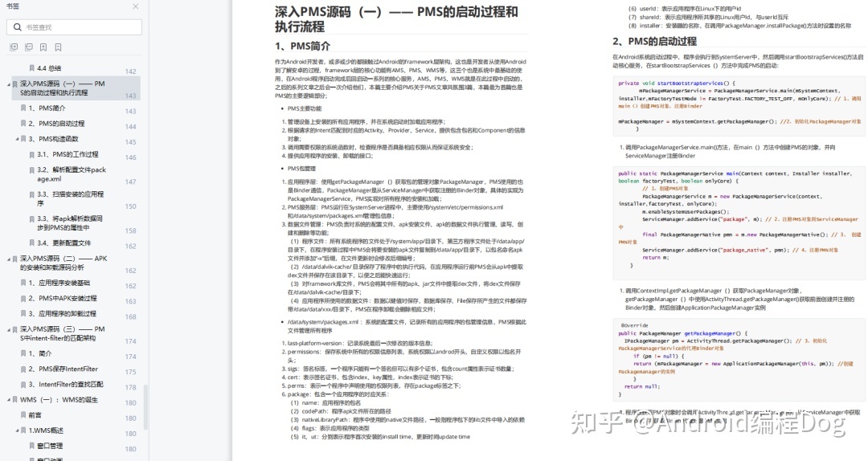Open bookmark 1、PMS简介 in sidebar
The image size is (868, 461).
(x=47, y=108)
